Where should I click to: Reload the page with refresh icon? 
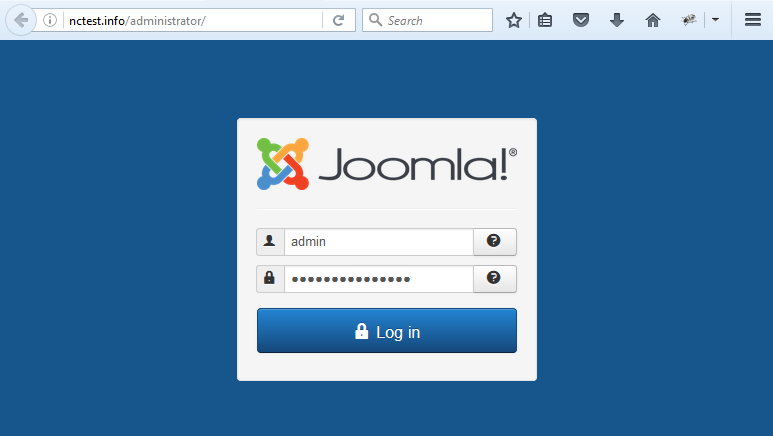tap(338, 20)
